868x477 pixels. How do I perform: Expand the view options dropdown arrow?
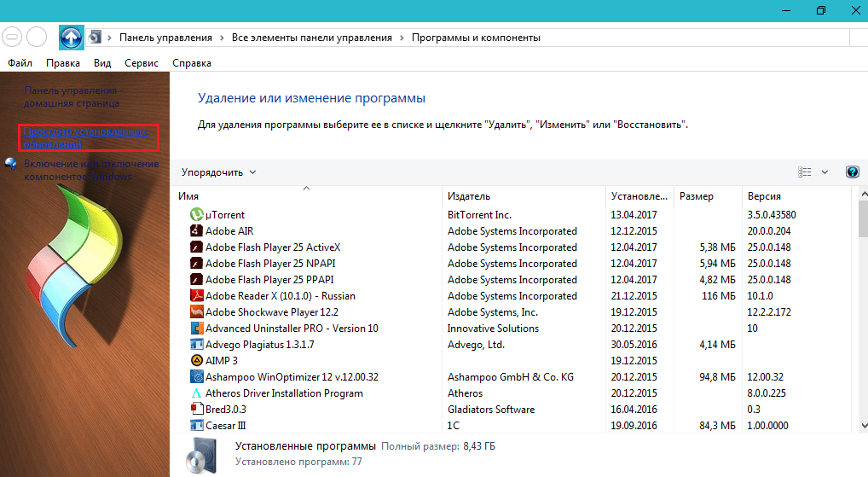(x=825, y=172)
